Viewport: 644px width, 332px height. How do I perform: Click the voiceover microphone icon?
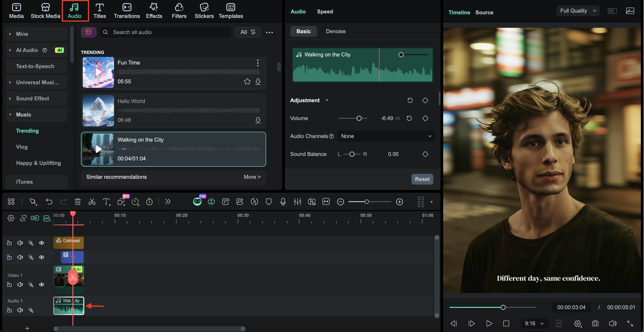[x=283, y=202]
